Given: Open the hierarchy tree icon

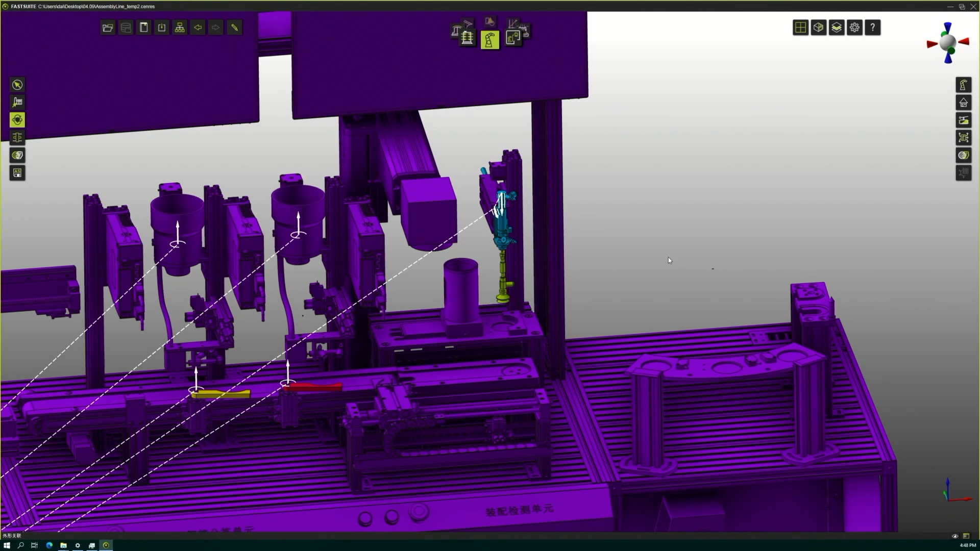Looking at the screenshot, I should click(x=180, y=28).
